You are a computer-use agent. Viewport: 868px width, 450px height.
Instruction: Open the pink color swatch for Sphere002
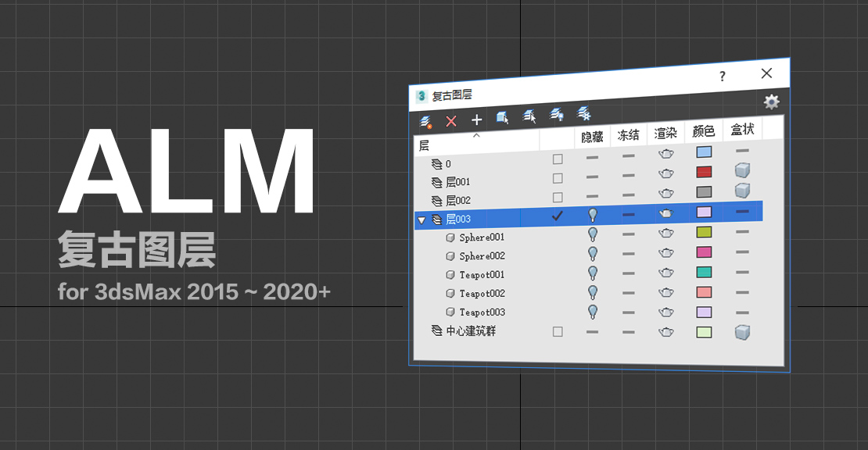(704, 252)
